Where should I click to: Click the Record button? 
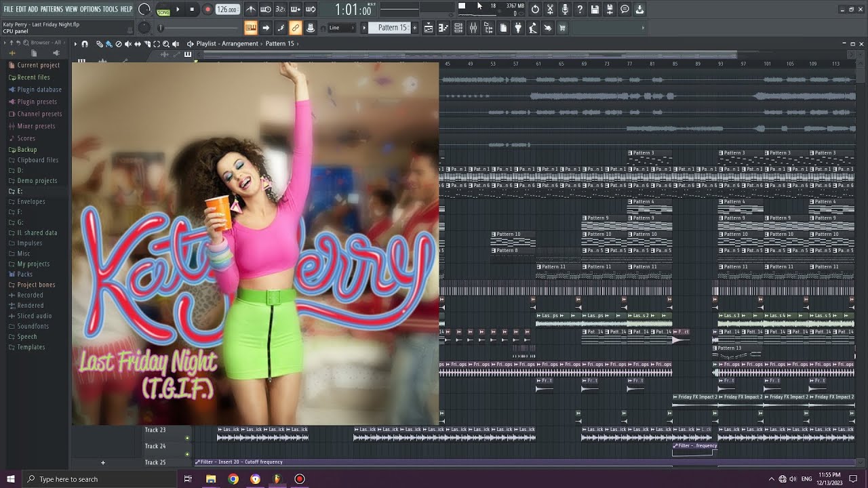point(208,9)
